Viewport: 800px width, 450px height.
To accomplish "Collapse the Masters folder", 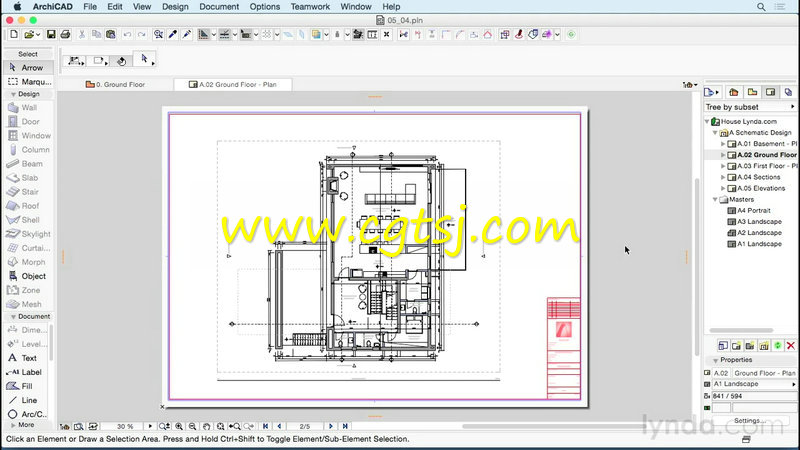I will 715,199.
